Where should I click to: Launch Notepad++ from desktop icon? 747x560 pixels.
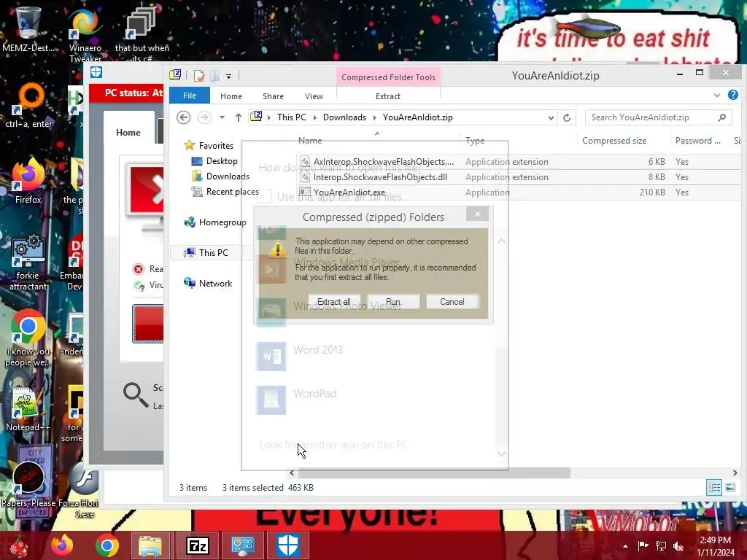pyautogui.click(x=28, y=408)
